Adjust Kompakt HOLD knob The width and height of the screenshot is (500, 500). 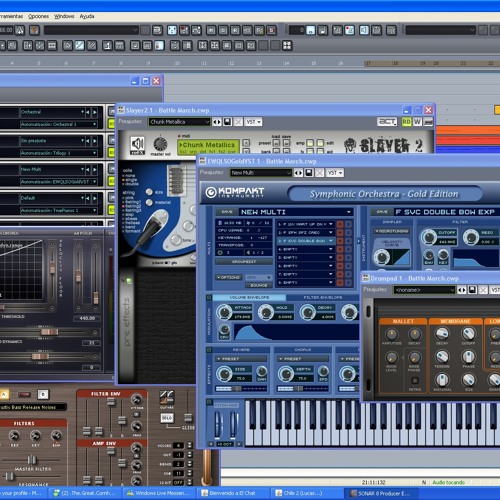(266, 312)
